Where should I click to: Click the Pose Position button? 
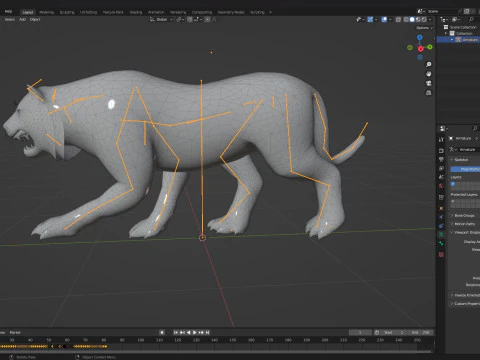click(465, 169)
